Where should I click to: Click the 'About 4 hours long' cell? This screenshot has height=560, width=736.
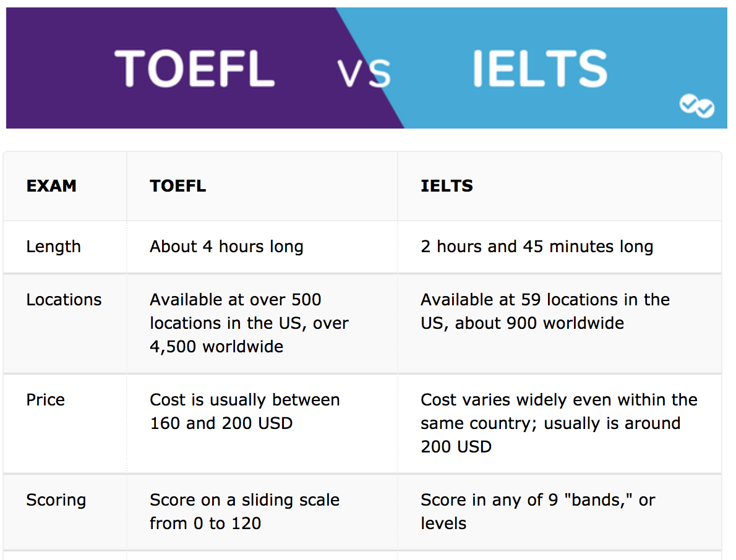point(227,247)
